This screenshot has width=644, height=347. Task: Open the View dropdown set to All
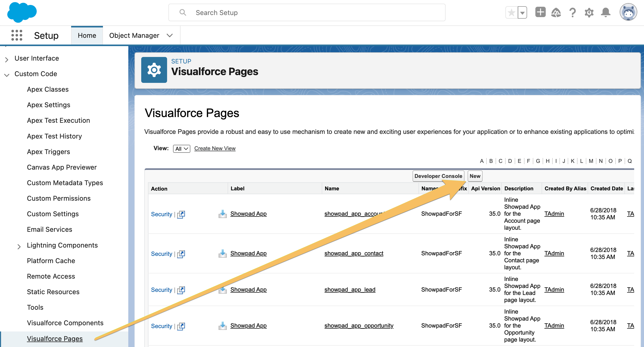tap(182, 149)
